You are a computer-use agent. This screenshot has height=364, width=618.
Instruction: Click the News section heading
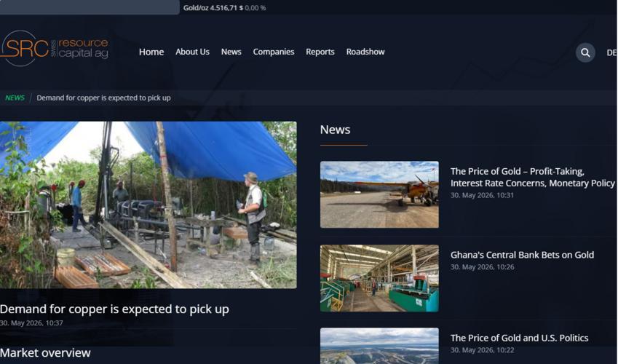click(335, 130)
